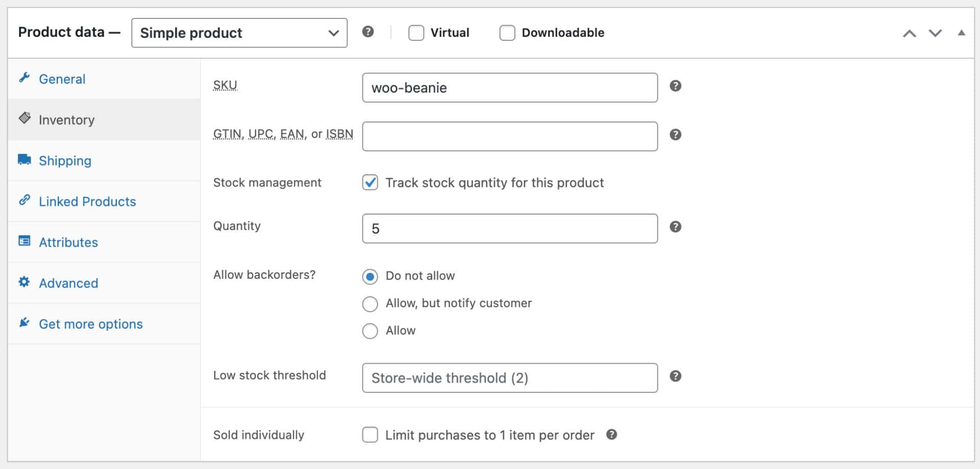Click the Get more options link

(90, 323)
